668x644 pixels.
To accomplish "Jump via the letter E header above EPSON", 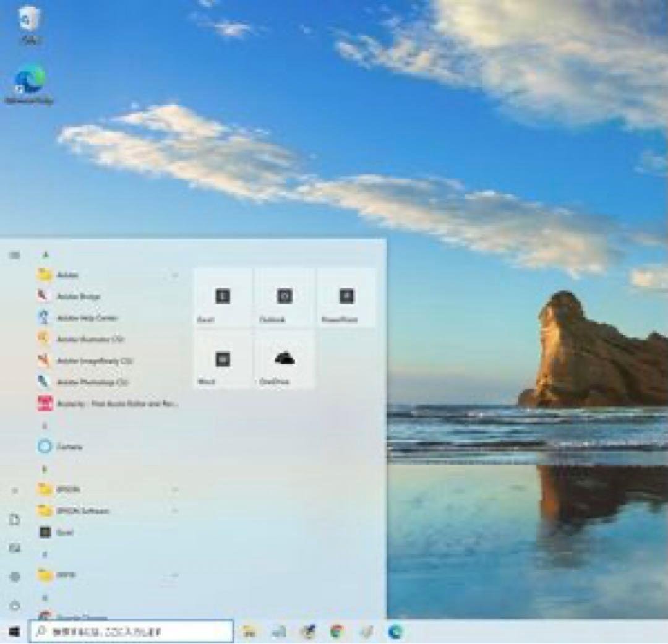I will click(45, 470).
